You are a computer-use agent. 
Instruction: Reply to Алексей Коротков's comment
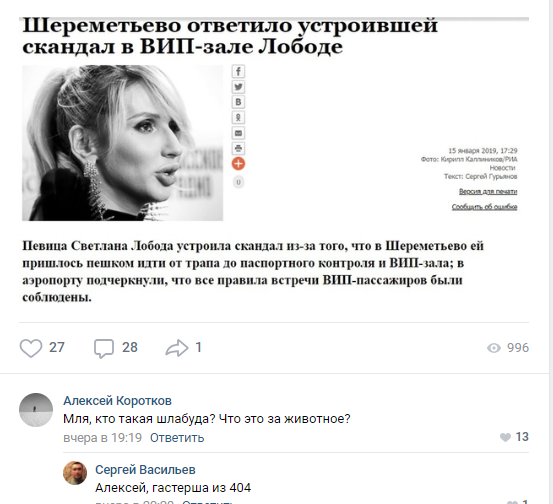tap(177, 438)
